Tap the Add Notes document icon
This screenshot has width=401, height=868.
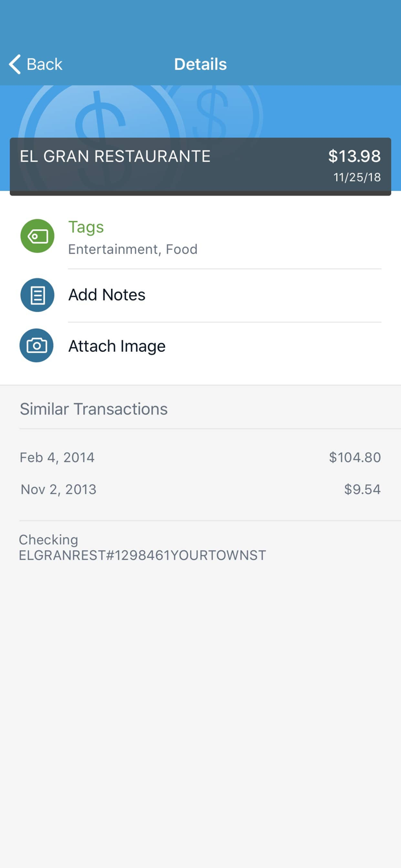pyautogui.click(x=38, y=295)
